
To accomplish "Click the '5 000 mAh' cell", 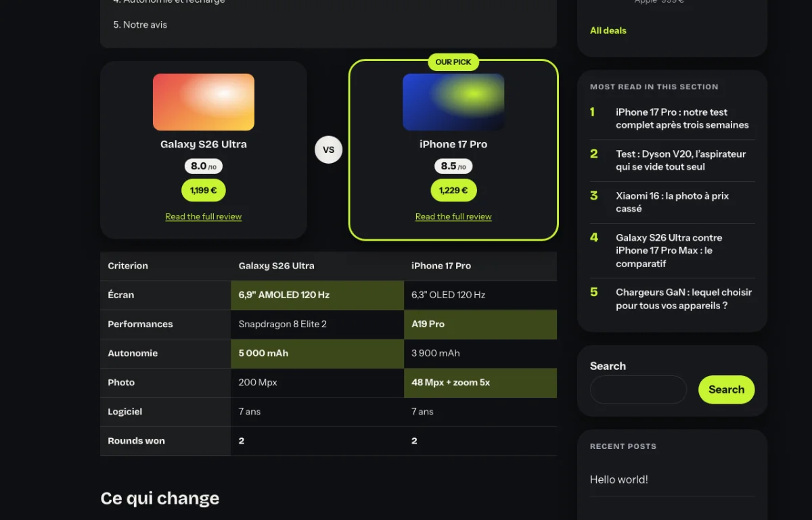I will [x=317, y=354].
